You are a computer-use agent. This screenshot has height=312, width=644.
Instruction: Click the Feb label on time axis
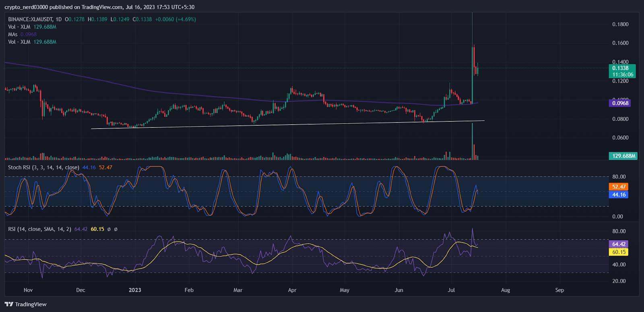(189, 290)
